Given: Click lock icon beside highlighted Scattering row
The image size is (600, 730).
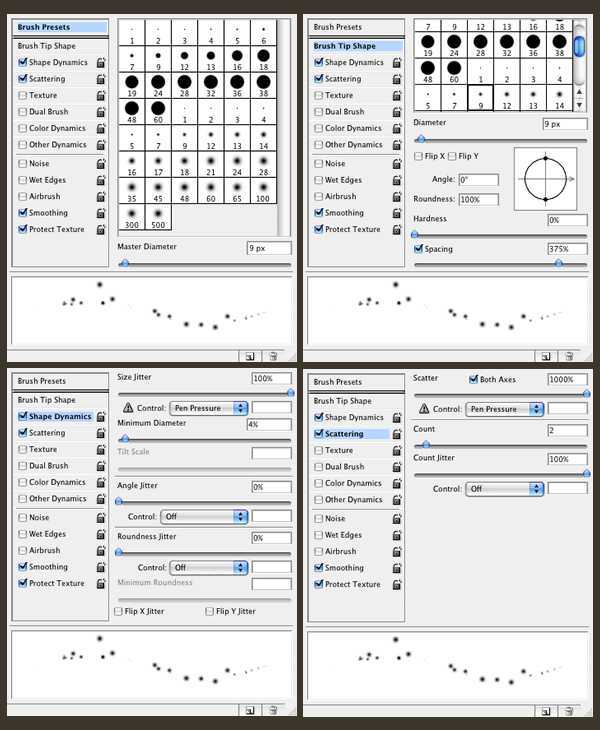Looking at the screenshot, I should 397,434.
